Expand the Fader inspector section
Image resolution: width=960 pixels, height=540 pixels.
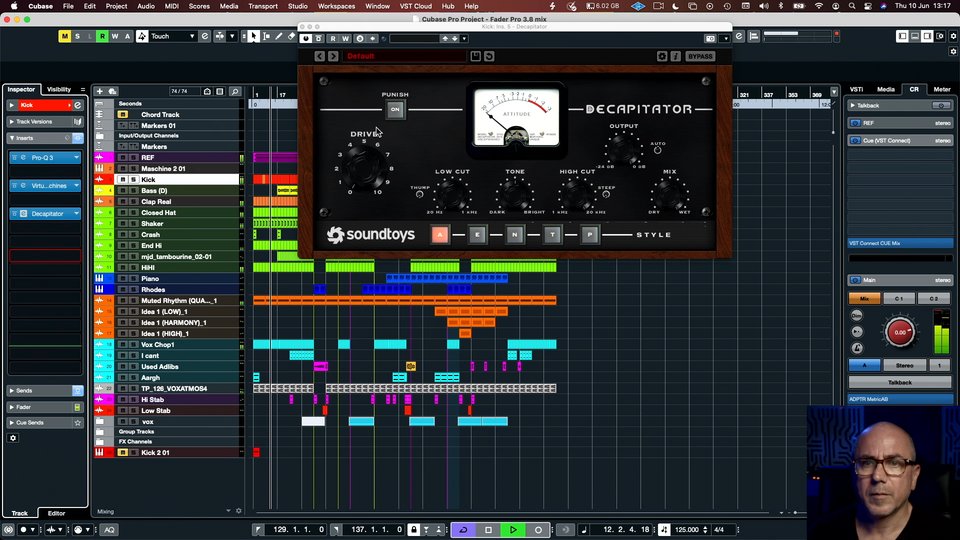pos(12,407)
